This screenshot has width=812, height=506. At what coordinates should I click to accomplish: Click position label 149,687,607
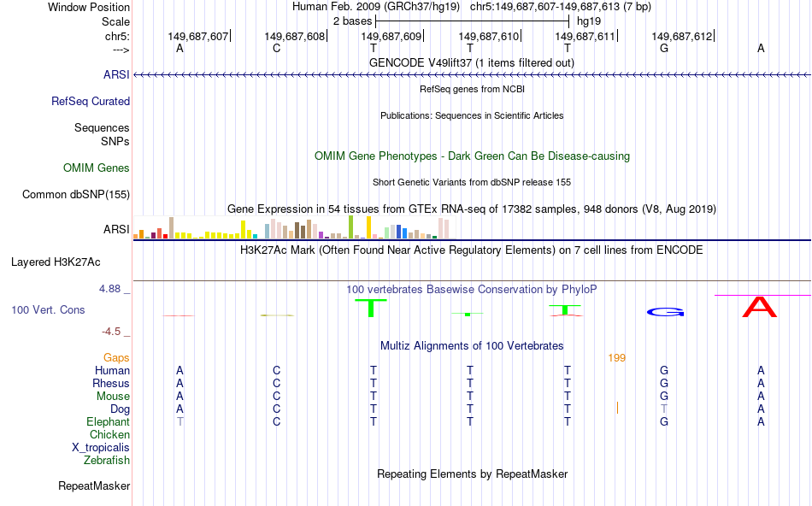click(197, 36)
